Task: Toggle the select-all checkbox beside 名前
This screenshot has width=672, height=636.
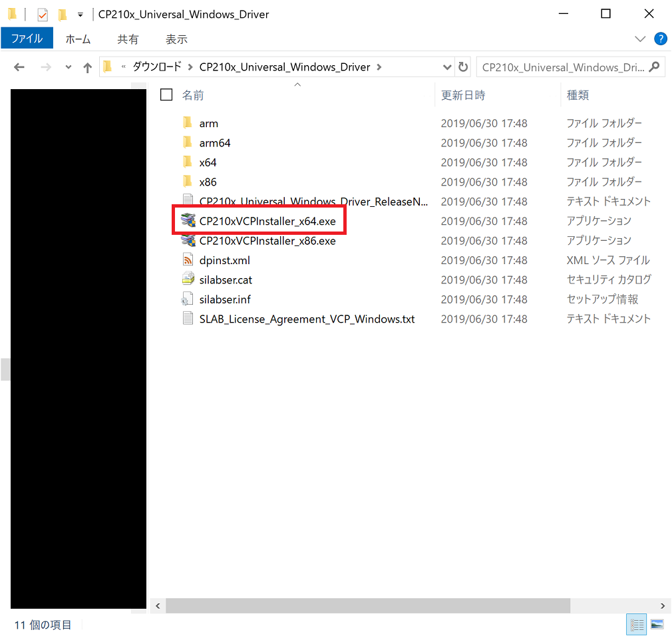Action: (166, 95)
